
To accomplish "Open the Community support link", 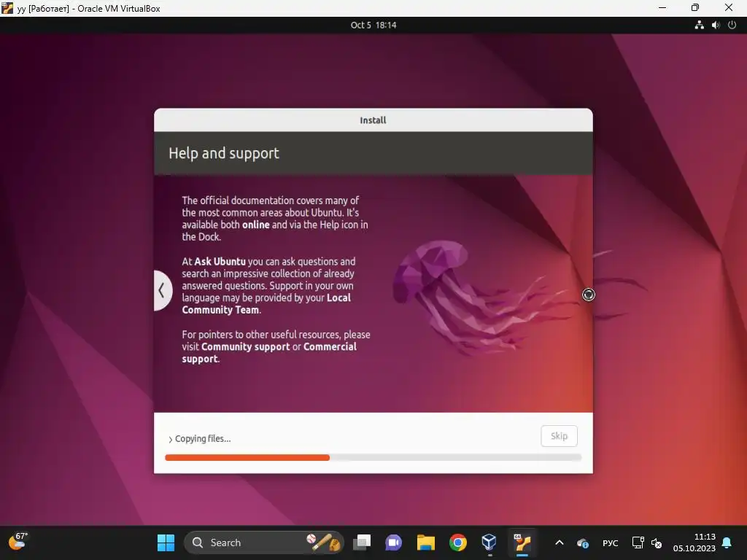I will click(245, 346).
